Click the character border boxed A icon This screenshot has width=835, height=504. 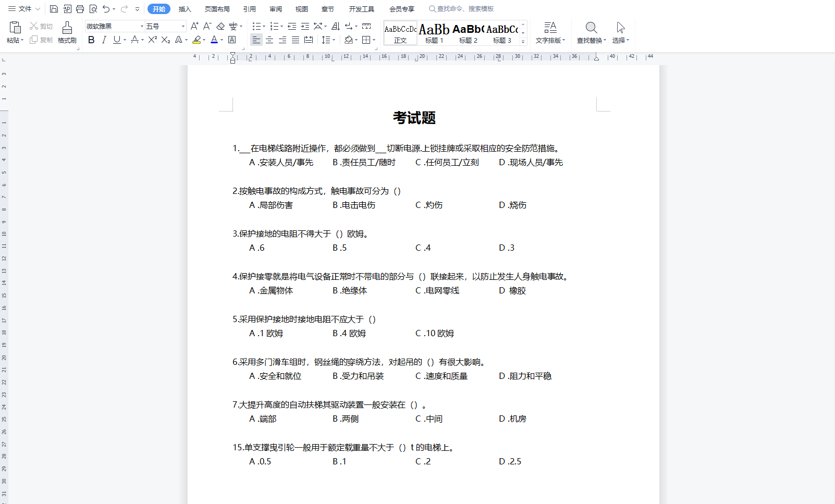pos(232,40)
